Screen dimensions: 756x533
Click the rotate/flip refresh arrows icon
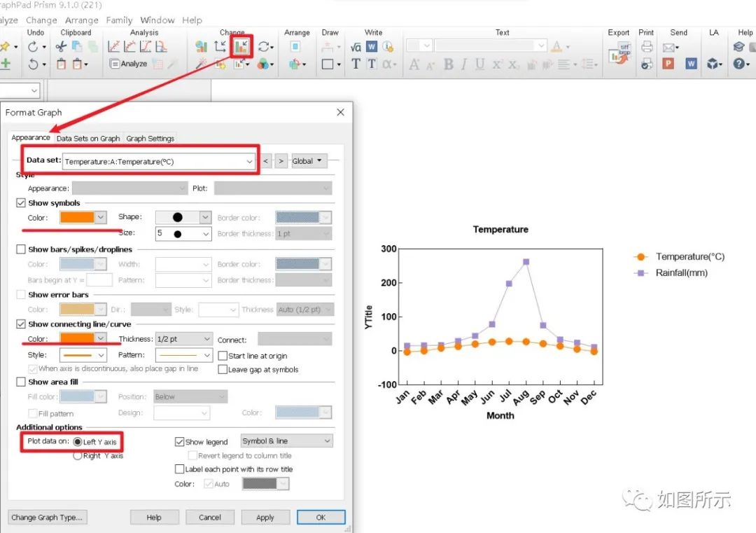click(x=265, y=47)
